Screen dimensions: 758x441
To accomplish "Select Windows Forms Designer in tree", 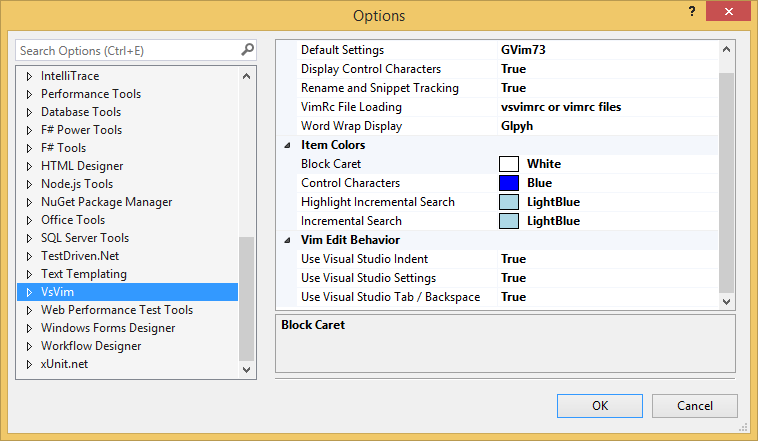I will tap(108, 328).
